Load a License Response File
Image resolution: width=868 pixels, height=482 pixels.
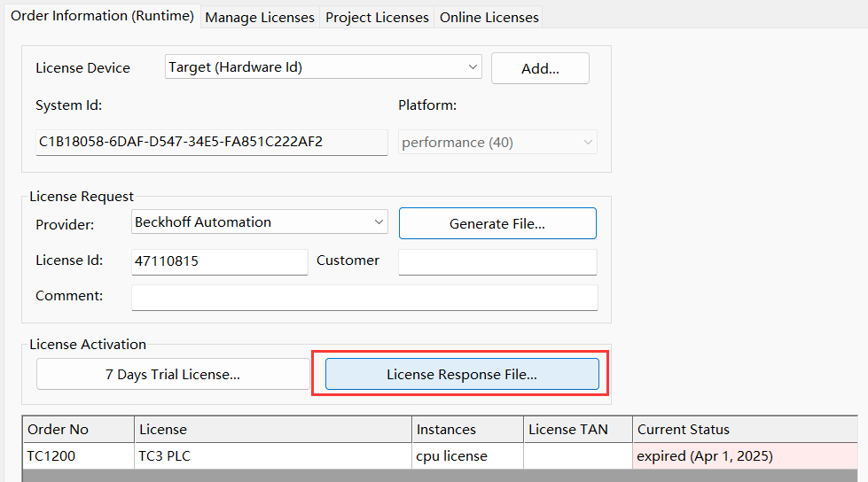pos(462,375)
